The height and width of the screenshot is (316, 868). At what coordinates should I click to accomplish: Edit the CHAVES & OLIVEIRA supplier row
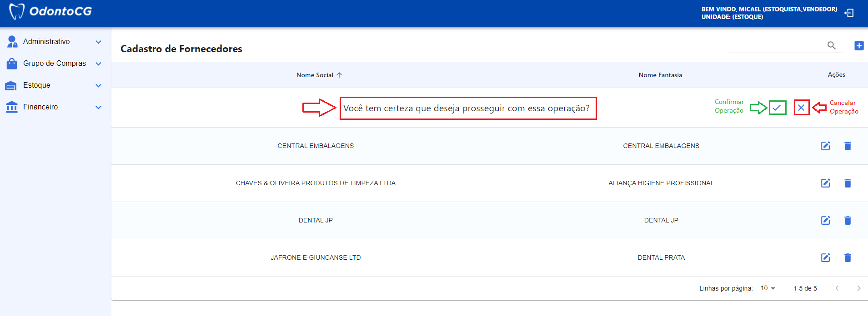coord(825,183)
